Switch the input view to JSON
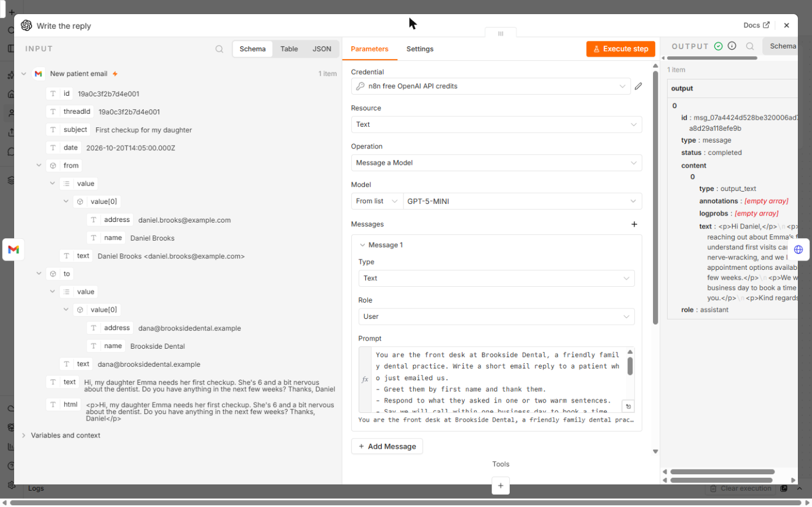Viewport: 812px width, 507px height. click(x=322, y=49)
